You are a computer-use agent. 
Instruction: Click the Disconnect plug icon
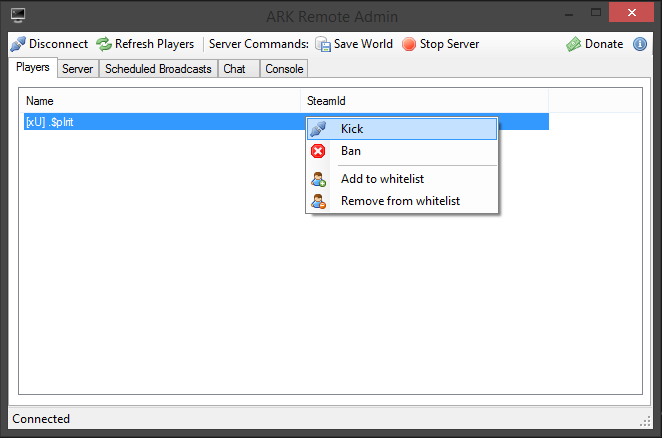pos(18,44)
